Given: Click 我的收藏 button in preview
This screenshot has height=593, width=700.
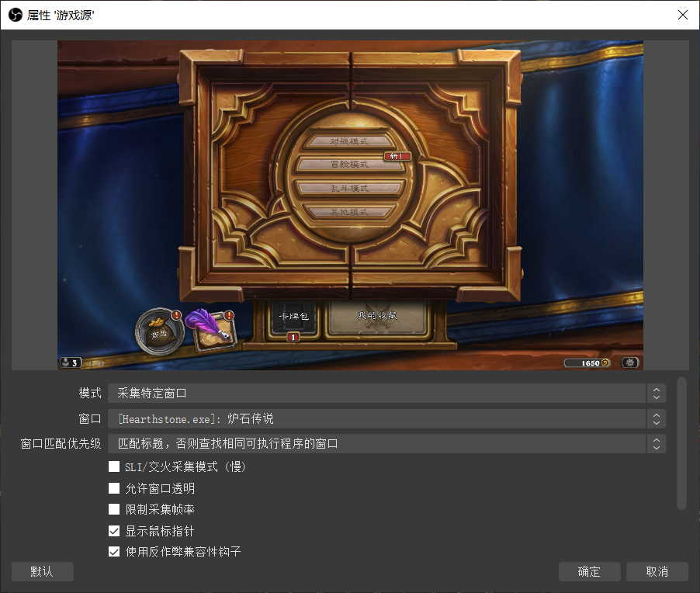Looking at the screenshot, I should (x=377, y=317).
